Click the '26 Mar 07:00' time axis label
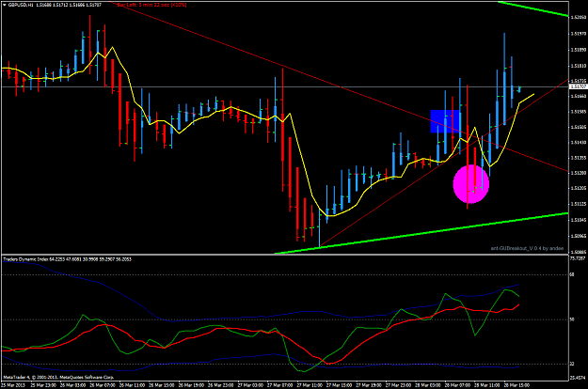Image resolution: width=588 pixels, height=389 pixels. [102, 385]
